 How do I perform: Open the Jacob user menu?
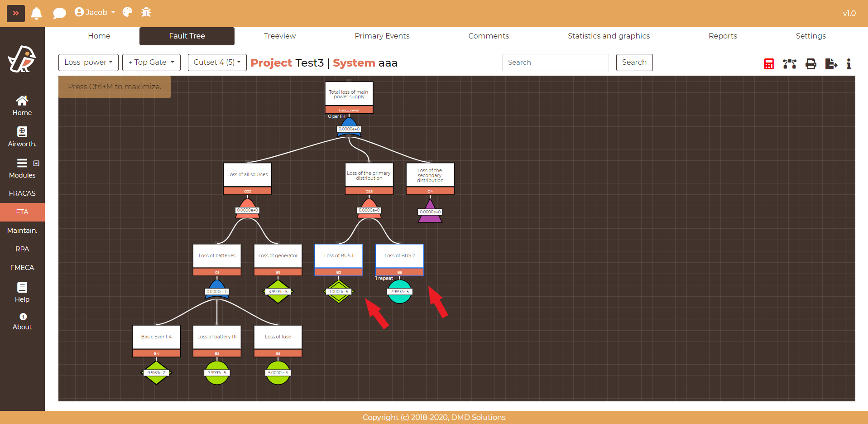point(95,12)
